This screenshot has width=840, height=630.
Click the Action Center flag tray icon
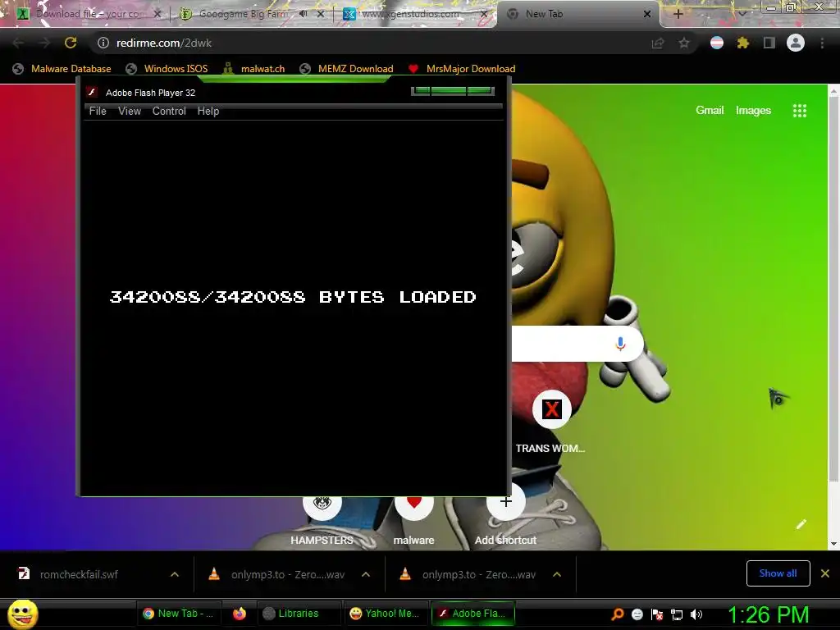point(657,614)
